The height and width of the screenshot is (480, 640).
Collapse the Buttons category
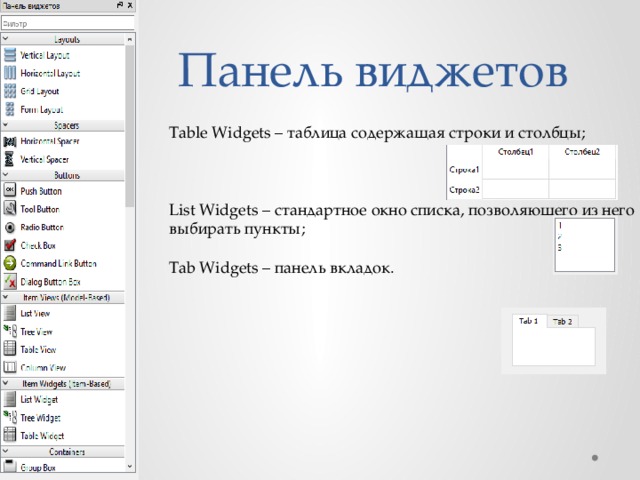(6, 175)
